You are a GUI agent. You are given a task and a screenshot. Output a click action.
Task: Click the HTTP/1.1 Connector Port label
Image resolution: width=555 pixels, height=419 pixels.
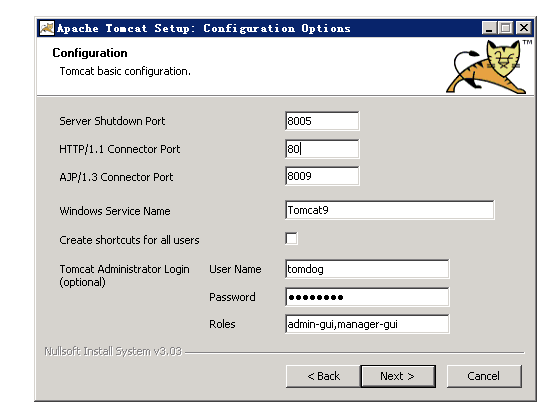click(119, 149)
